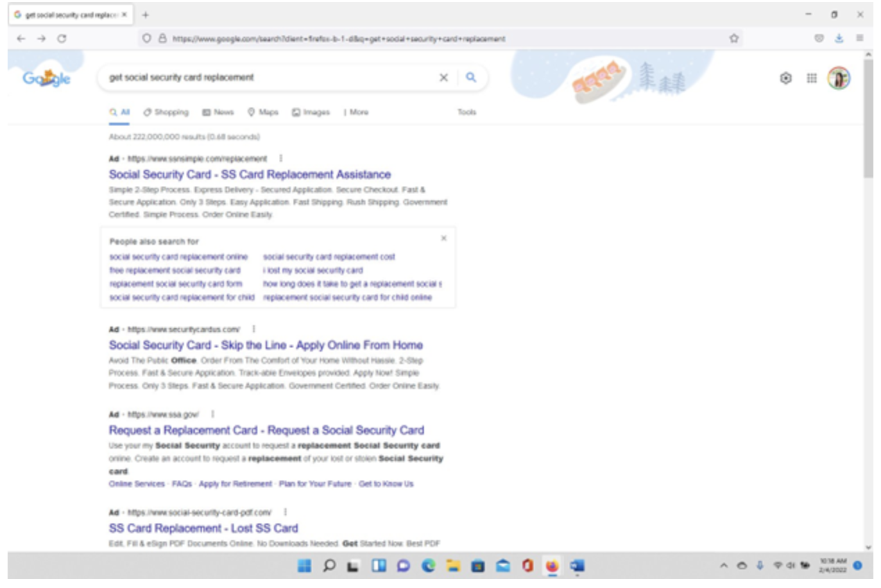The width and height of the screenshot is (881, 588).
Task: Open 'Social Security Card - SS Card Replacement Assistance'
Action: 250,175
